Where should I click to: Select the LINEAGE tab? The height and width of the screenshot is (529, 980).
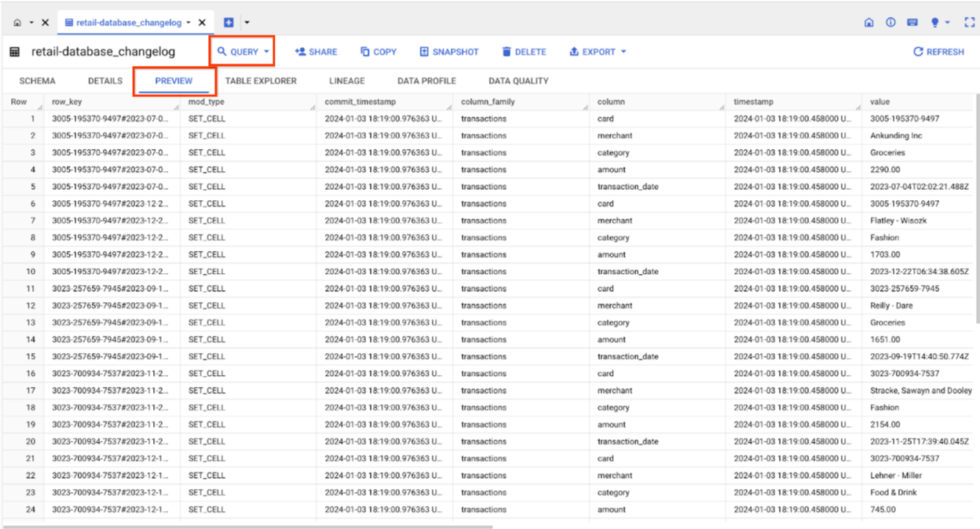[x=346, y=81]
